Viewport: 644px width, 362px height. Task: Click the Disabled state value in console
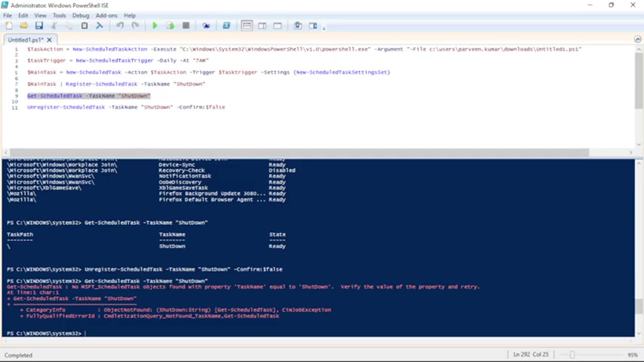[x=282, y=170]
